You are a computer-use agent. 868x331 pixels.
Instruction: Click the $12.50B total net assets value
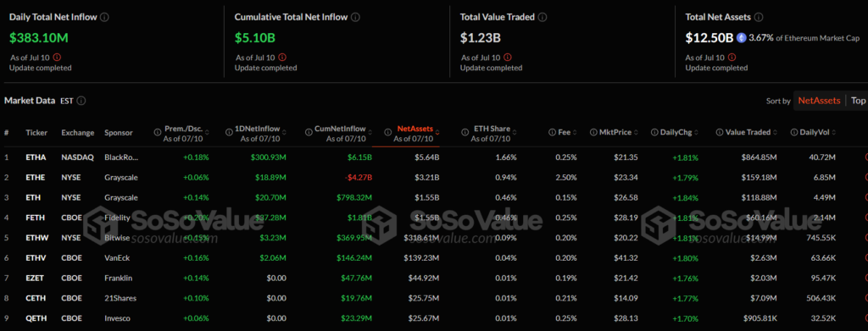tap(709, 37)
